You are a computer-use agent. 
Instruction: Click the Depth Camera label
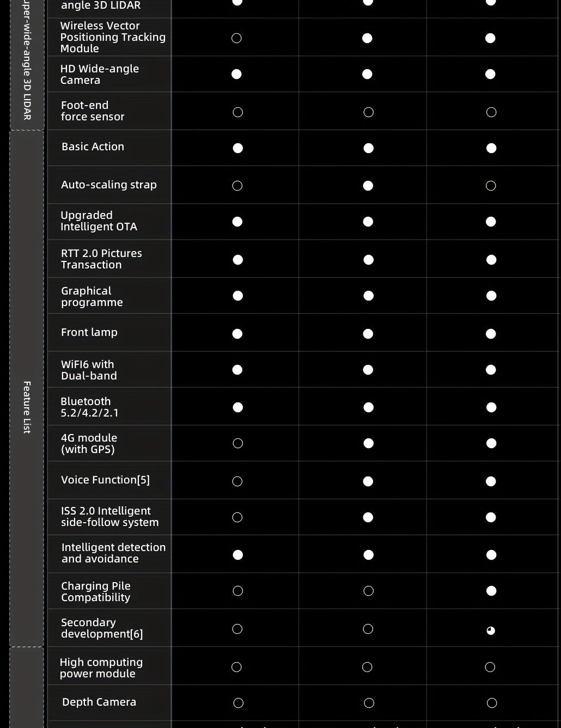click(x=99, y=702)
